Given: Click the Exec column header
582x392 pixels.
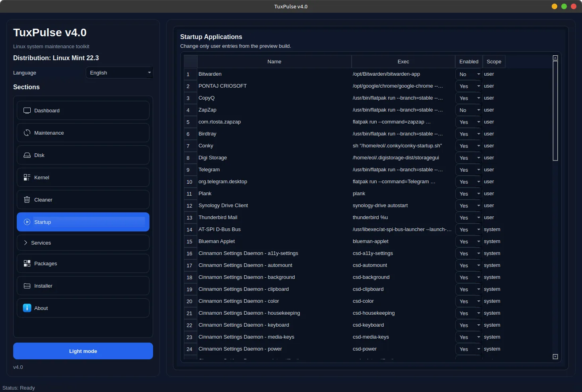Looking at the screenshot, I should click(403, 61).
